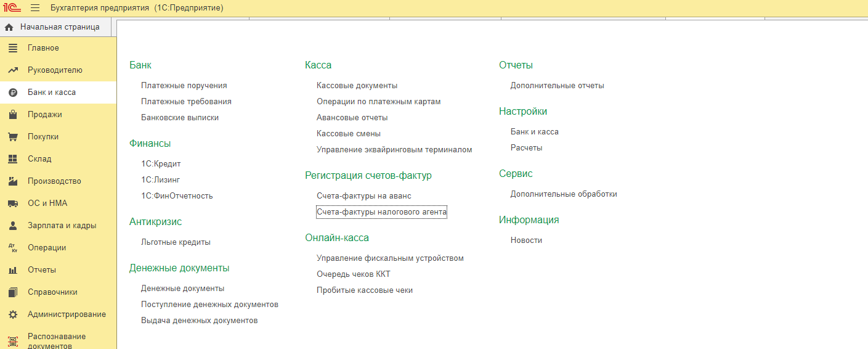Click the Распознавание документов scanner icon
Image resolution: width=868 pixels, height=349 pixels.
tap(13, 341)
